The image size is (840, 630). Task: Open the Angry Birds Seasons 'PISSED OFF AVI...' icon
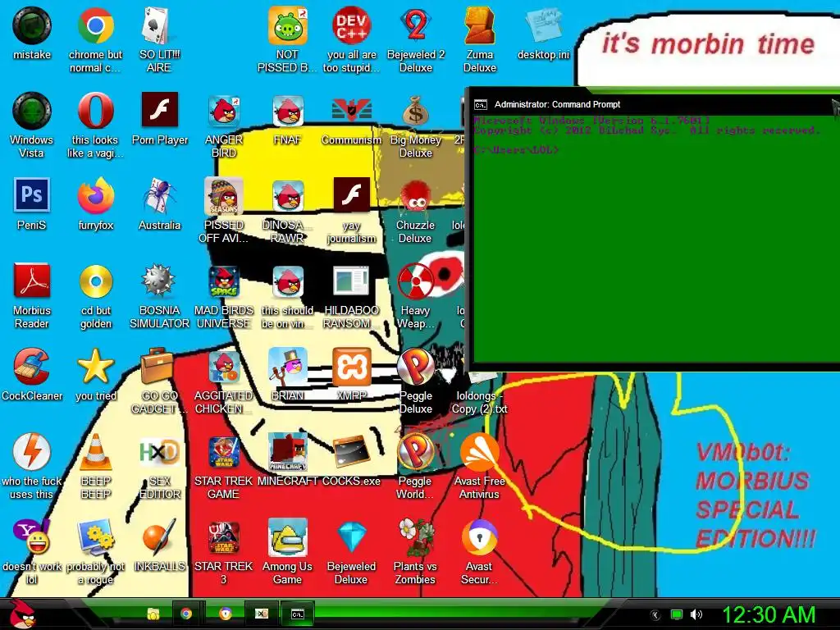pos(224,196)
